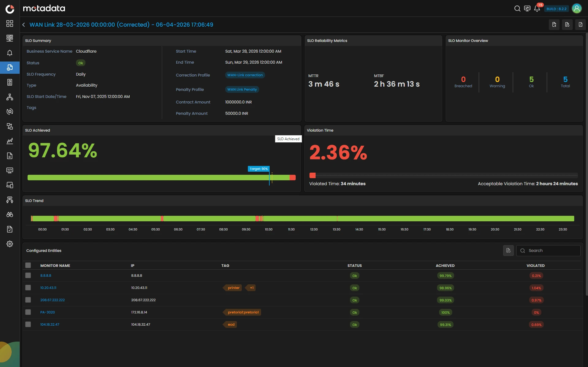Open the 208.67.222.222 monitor link
This screenshot has width=588, height=367.
tap(52, 300)
